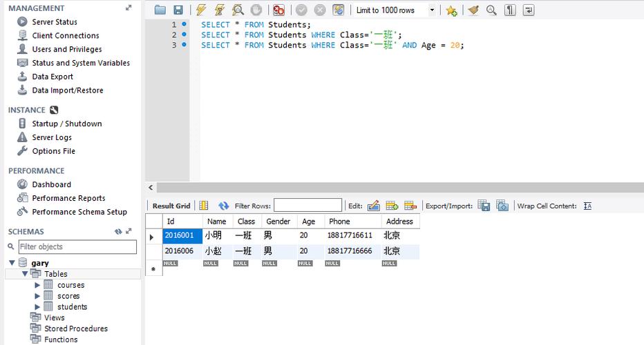Open Data Export
The width and height of the screenshot is (644, 345).
53,77
